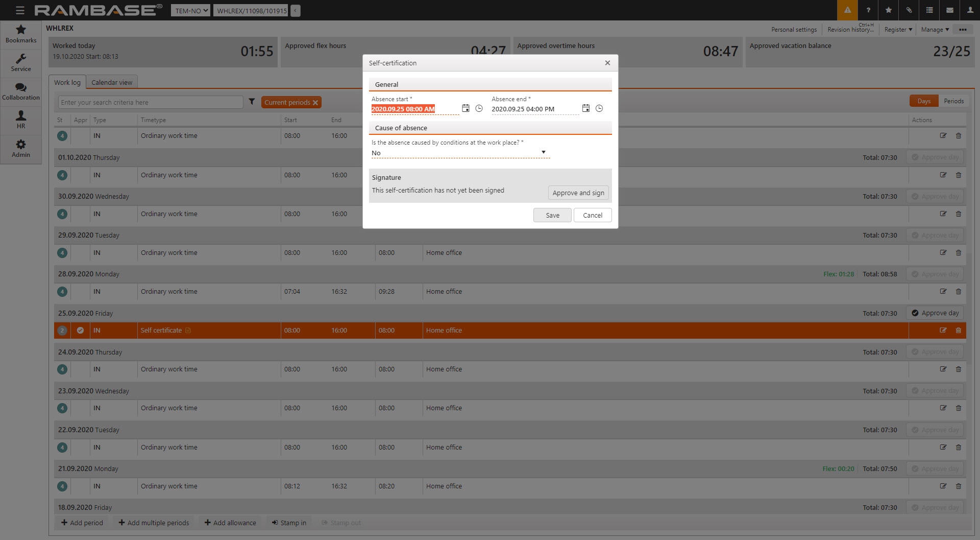Switch to the Calendar view tab
This screenshot has height=540, width=980.
(112, 82)
